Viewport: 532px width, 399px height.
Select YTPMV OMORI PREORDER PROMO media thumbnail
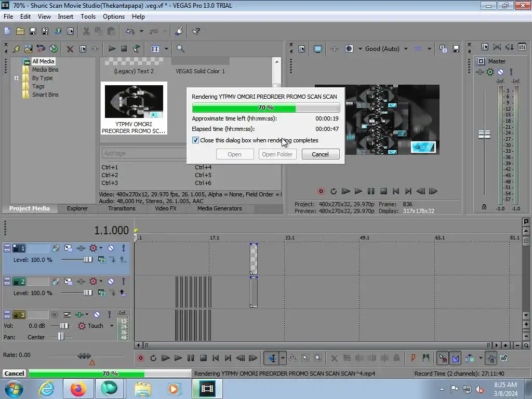point(134,108)
